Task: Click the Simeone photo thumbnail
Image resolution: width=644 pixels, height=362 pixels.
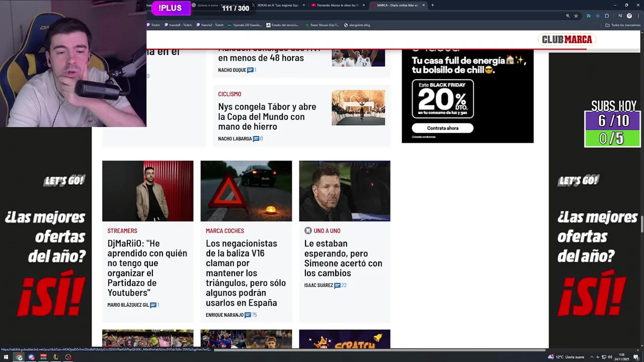Action: (x=345, y=191)
